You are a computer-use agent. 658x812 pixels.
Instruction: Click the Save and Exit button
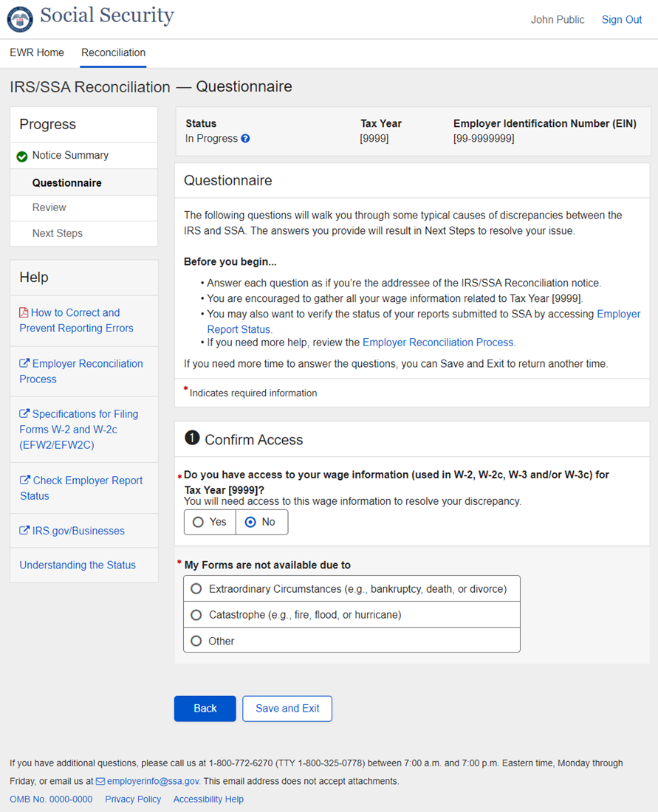[x=287, y=709]
